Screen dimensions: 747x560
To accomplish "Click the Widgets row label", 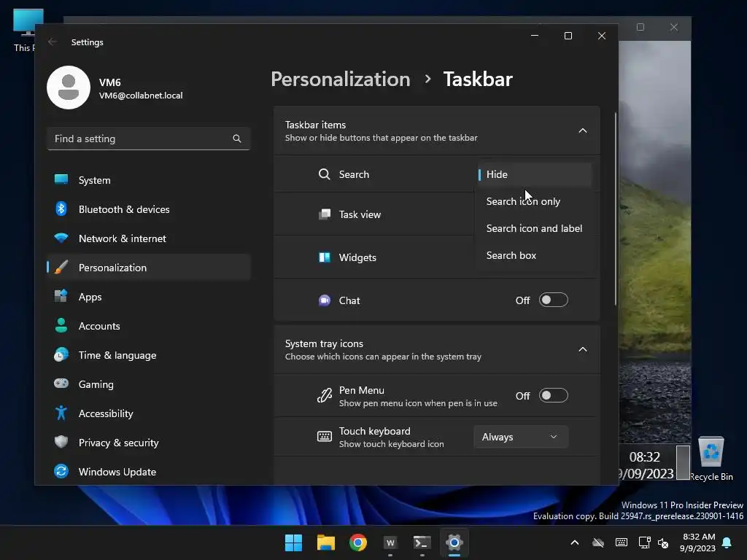I will point(357,257).
